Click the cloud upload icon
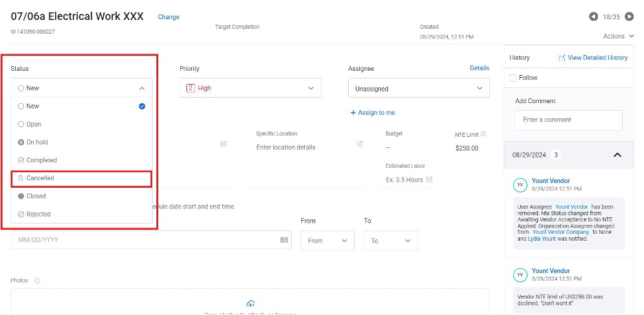 coord(250,303)
